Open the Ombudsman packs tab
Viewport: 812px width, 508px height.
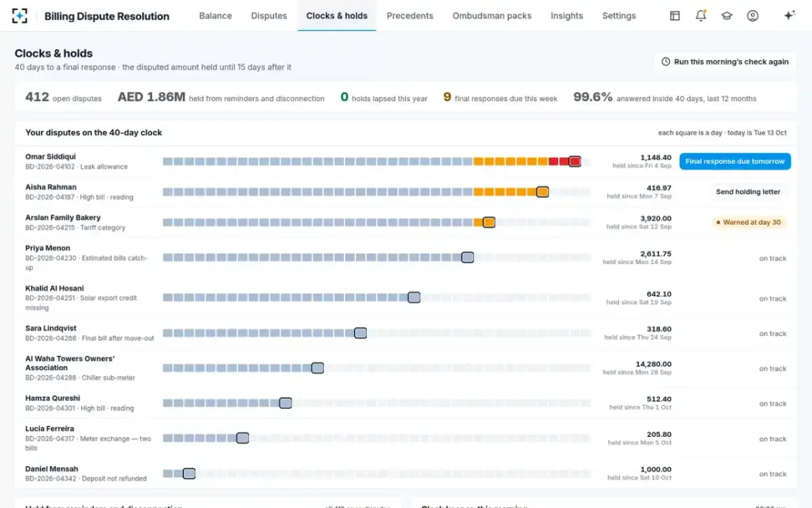492,16
